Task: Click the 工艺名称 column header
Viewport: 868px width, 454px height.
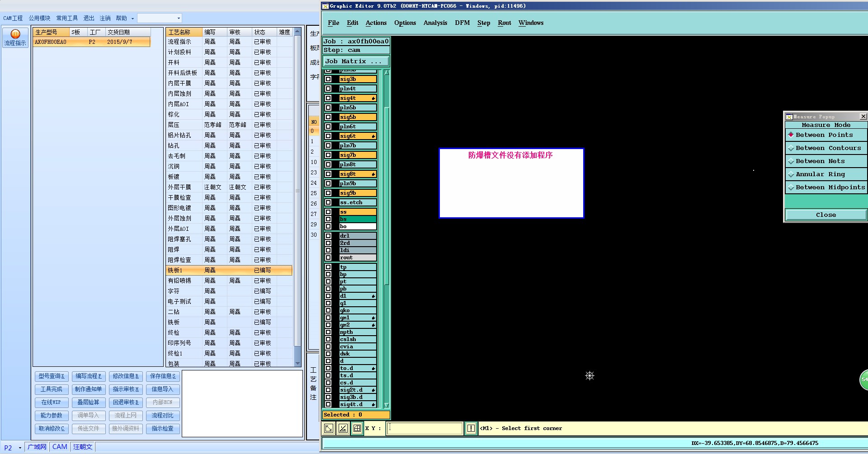Action: [x=184, y=32]
